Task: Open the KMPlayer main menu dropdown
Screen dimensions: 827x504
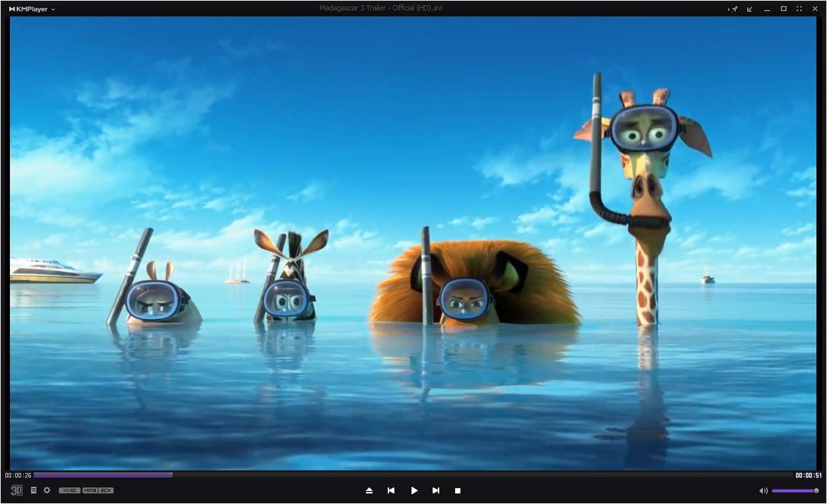Action: click(x=32, y=9)
